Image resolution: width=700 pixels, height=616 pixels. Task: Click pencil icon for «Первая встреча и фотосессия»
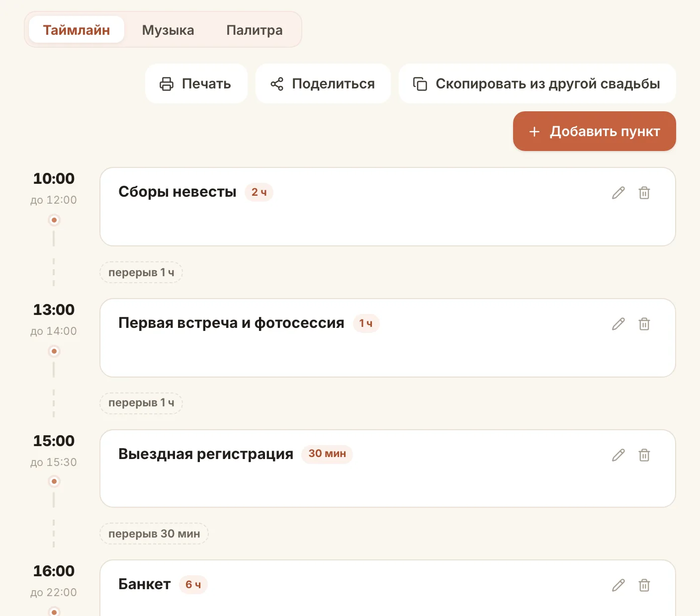[x=618, y=324]
